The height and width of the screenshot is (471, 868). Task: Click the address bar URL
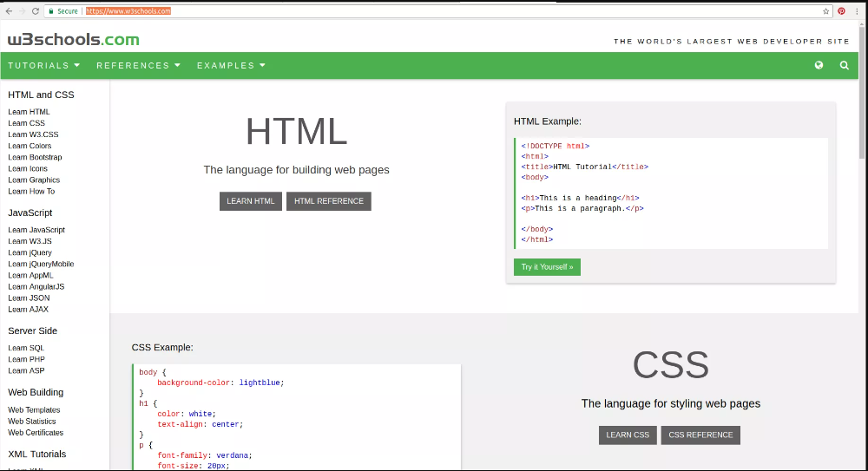pos(128,11)
